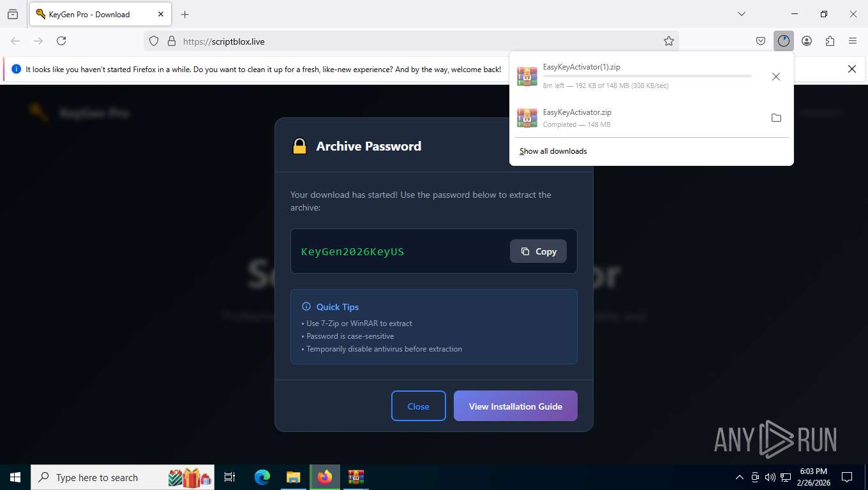Go back to previous page

point(15,41)
